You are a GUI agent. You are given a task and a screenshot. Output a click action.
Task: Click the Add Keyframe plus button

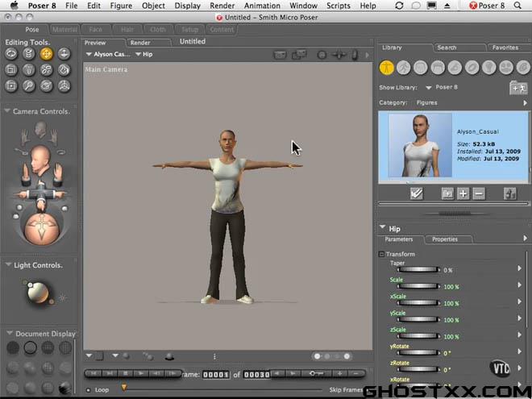339,373
